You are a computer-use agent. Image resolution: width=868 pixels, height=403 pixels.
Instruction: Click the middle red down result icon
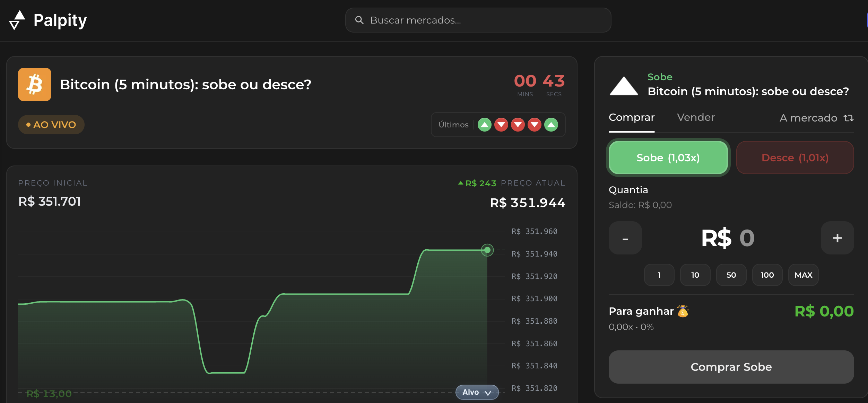pyautogui.click(x=518, y=125)
